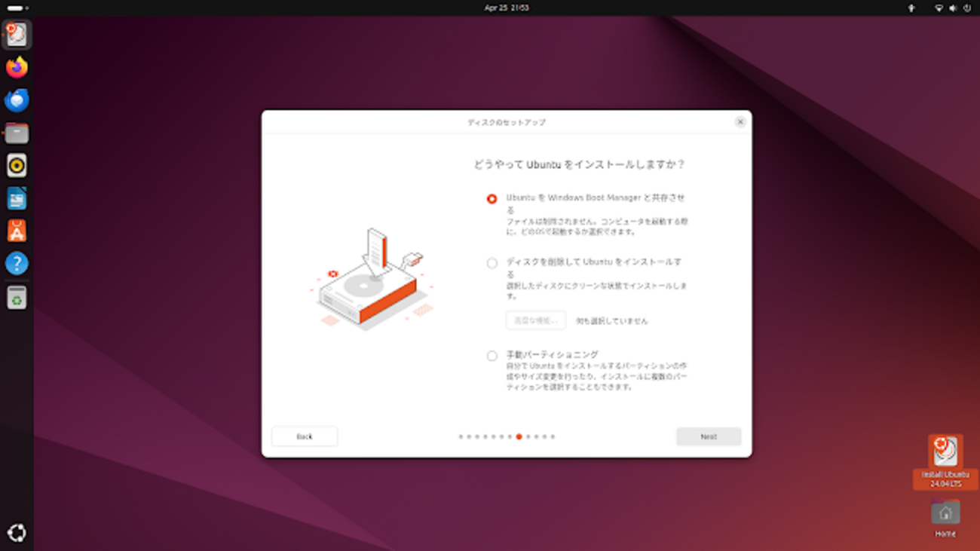Click the Back button in the installer
The width and height of the screenshot is (980, 551).
click(304, 436)
